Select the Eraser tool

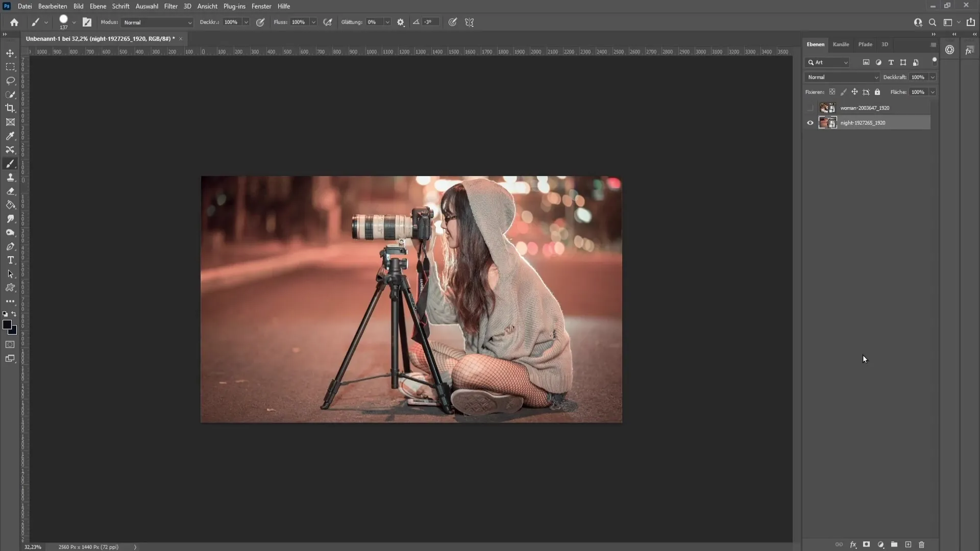tap(10, 191)
